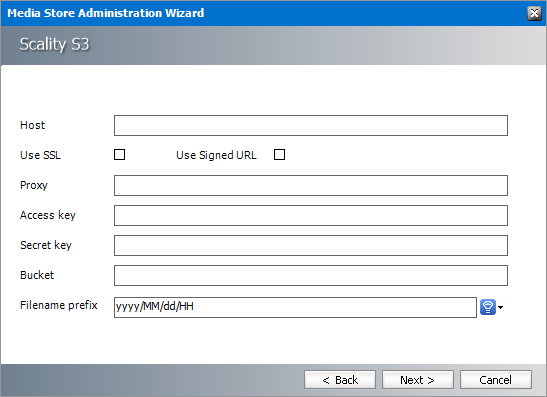547x397 pixels.
Task: Click the Scality S3 header title
Action: click(x=54, y=44)
